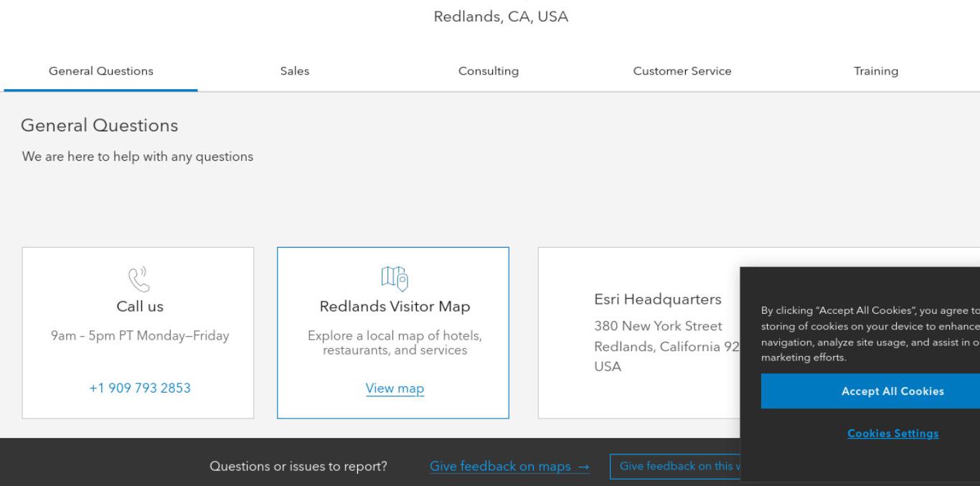Follow the Give feedback on maps link

click(x=509, y=467)
